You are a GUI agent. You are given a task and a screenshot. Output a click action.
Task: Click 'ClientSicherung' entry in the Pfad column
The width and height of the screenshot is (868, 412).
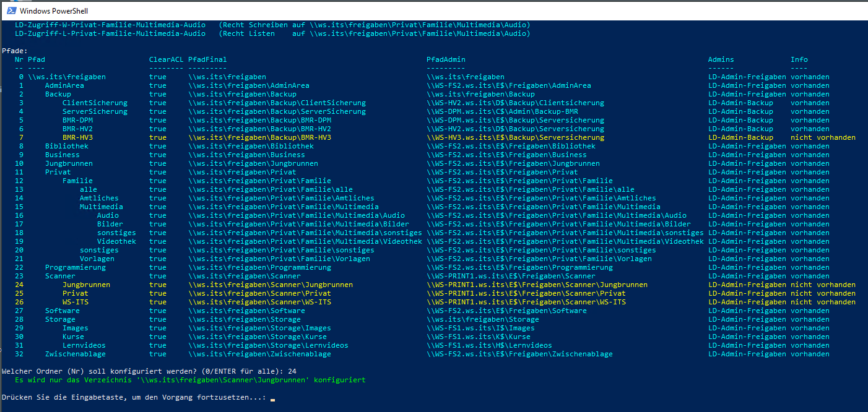(x=95, y=103)
